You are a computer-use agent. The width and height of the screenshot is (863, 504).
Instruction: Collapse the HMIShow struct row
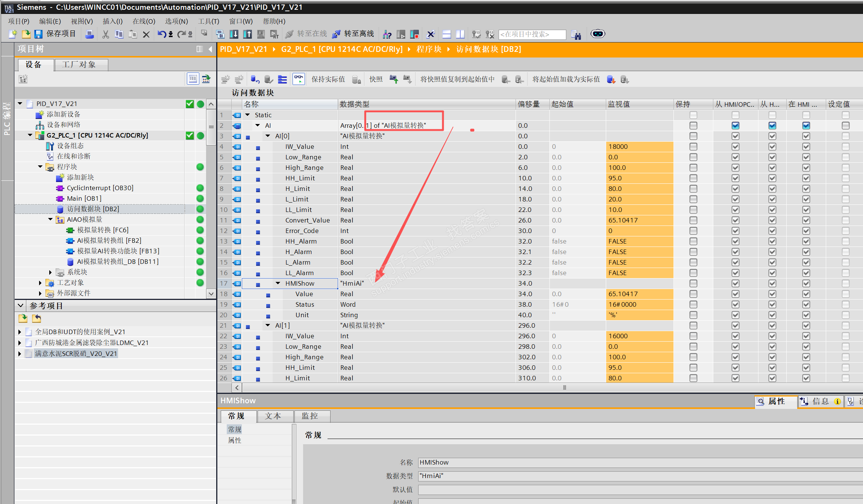[x=278, y=283]
